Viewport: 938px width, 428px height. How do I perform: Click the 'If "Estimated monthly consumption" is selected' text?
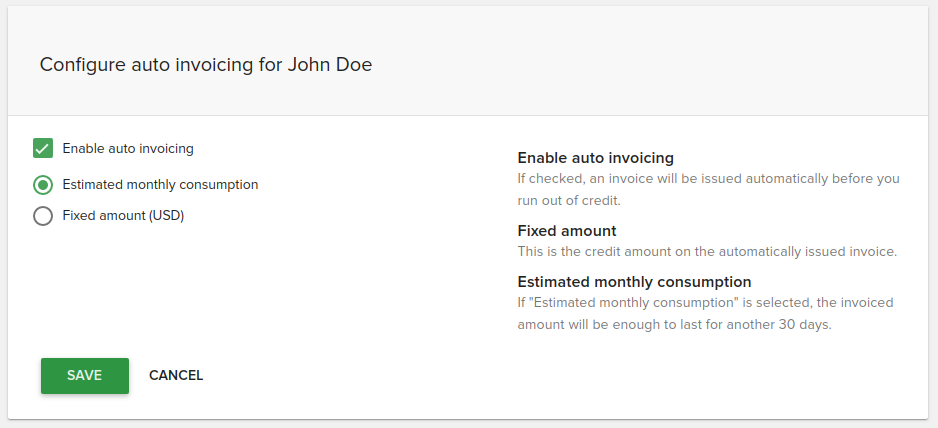[x=705, y=302]
